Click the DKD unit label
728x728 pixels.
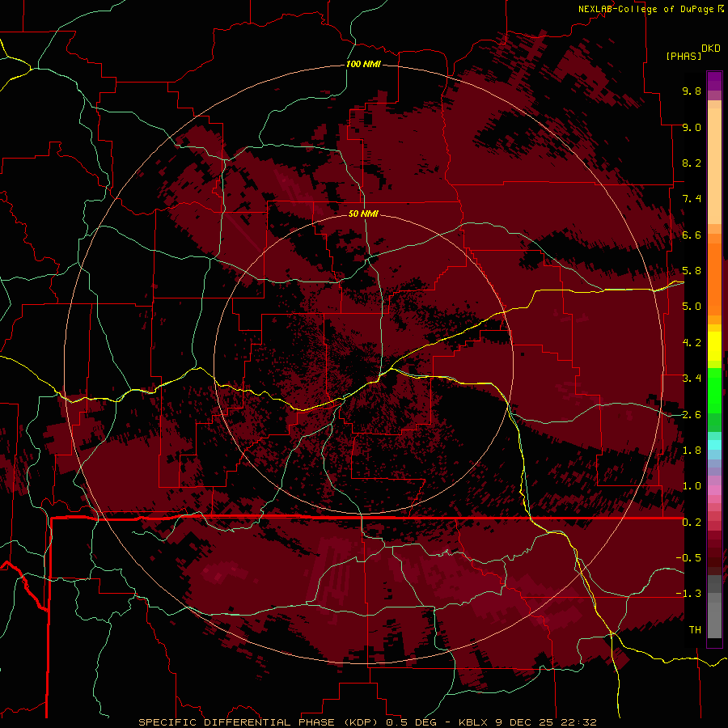tap(711, 49)
